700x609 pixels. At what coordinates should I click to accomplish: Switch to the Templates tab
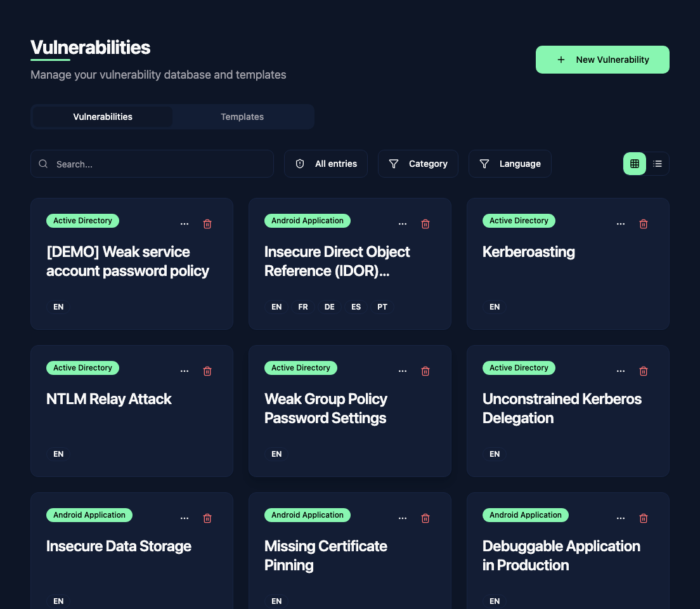click(242, 117)
